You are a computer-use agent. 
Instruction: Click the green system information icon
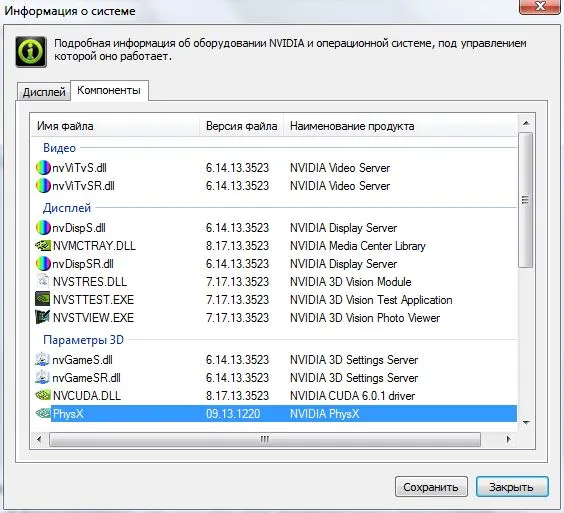click(x=31, y=52)
